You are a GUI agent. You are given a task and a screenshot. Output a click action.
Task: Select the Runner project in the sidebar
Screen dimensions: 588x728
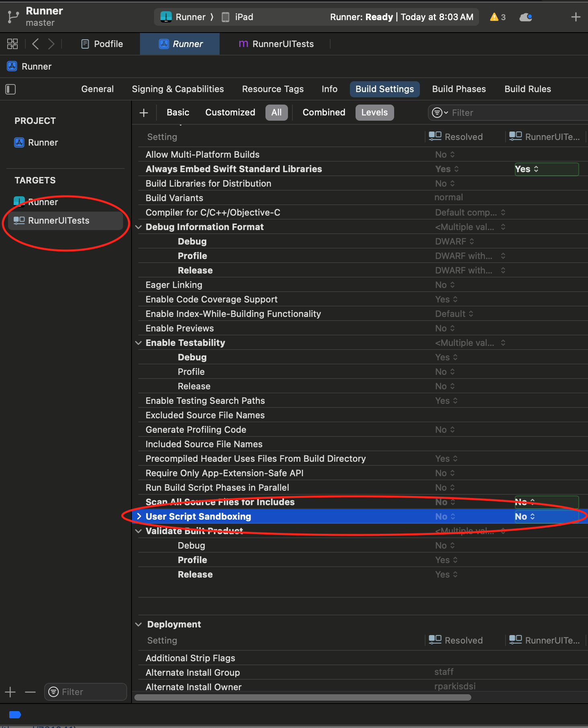tap(36, 142)
